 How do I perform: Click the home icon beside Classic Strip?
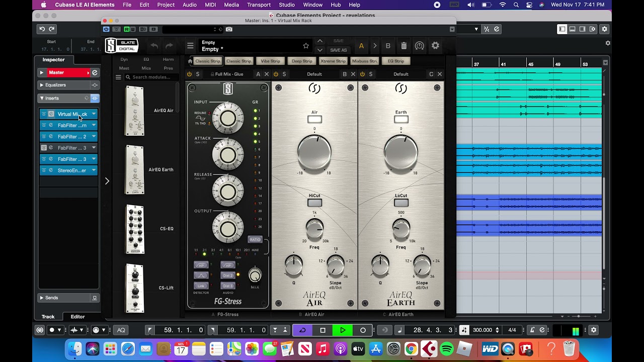click(190, 61)
